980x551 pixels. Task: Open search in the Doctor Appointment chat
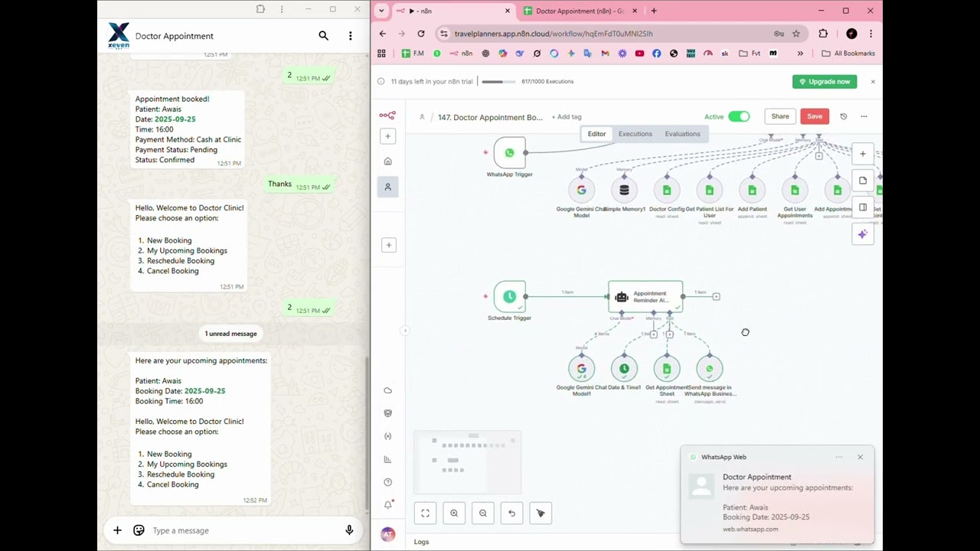coord(323,36)
